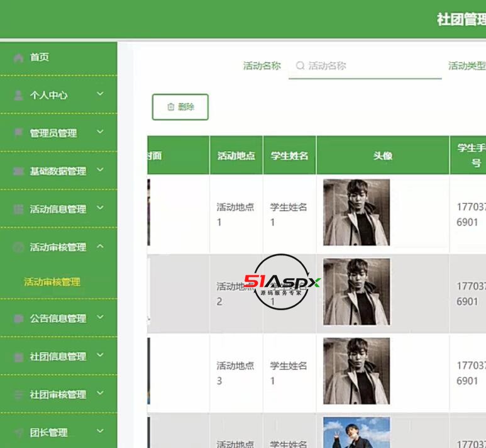Open blue-sky avatar photo in fourth row
The image size is (486, 448).
pos(356,432)
